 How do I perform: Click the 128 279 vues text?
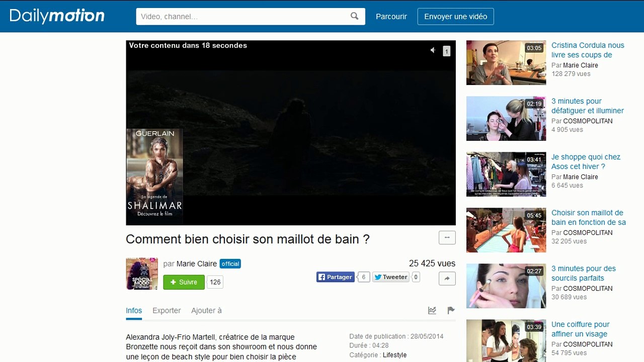(x=571, y=74)
